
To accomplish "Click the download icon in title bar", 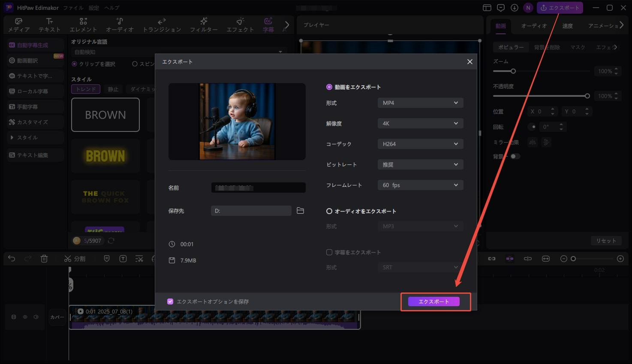I will [515, 8].
